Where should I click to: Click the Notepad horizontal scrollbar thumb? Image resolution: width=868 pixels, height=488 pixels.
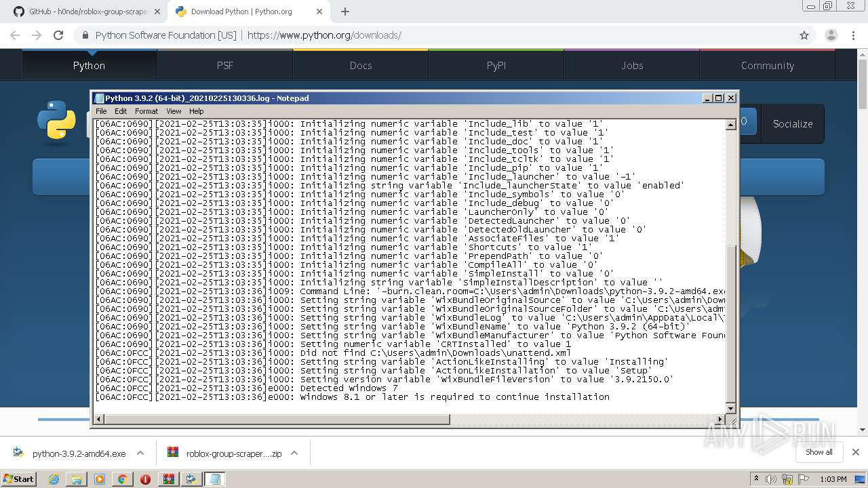[276, 419]
